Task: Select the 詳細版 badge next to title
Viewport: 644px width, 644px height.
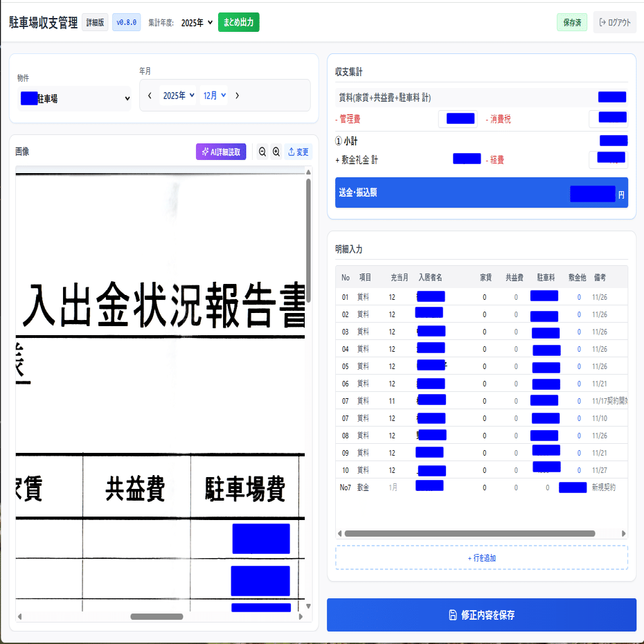Action: click(95, 21)
